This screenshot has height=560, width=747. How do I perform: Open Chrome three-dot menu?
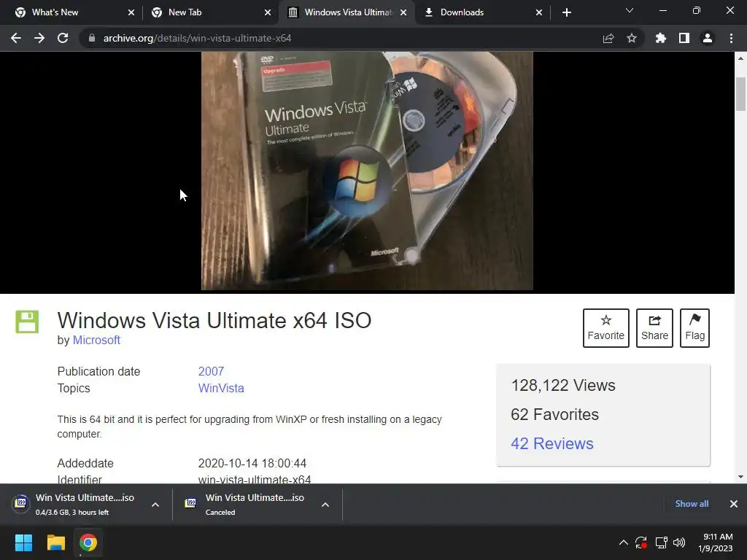(731, 38)
